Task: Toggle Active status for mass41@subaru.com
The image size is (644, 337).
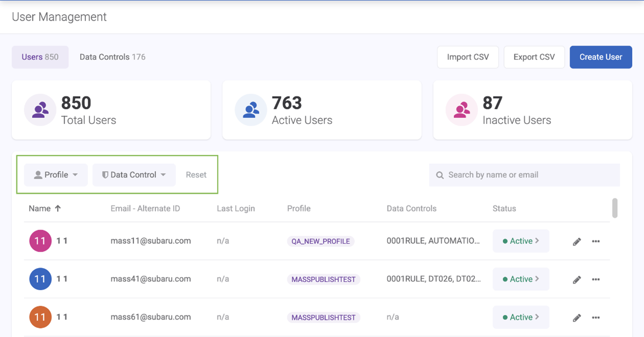Action: click(521, 279)
